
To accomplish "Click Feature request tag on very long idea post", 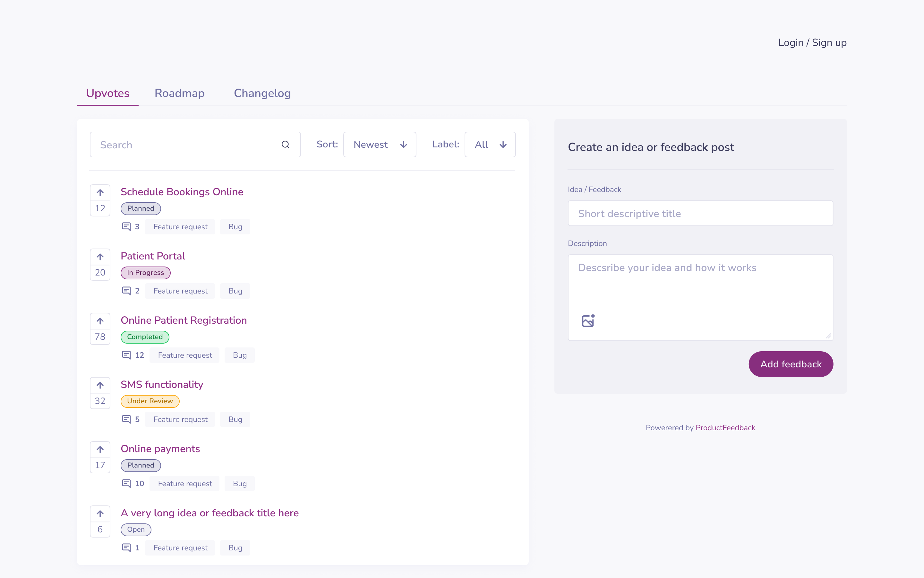I will click(x=180, y=548).
